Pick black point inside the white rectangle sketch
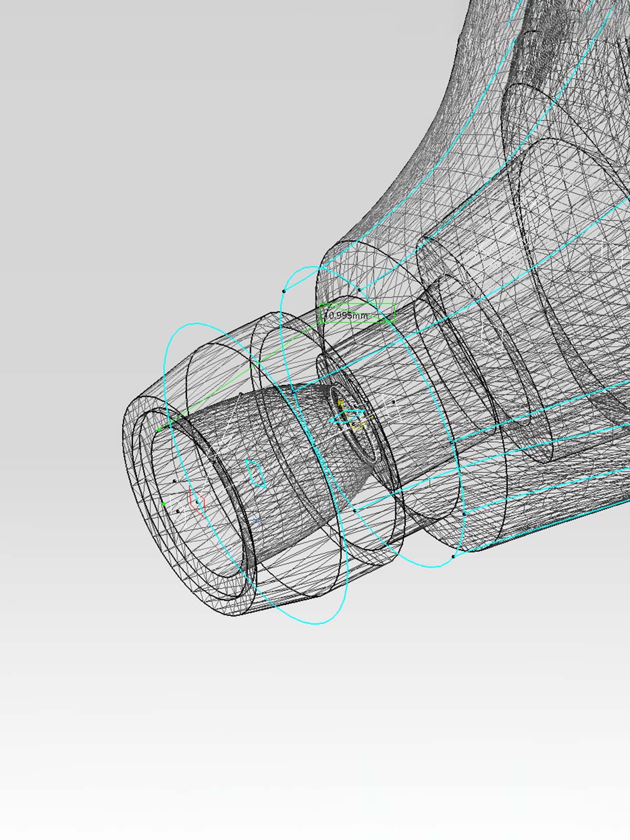 coord(393,403)
